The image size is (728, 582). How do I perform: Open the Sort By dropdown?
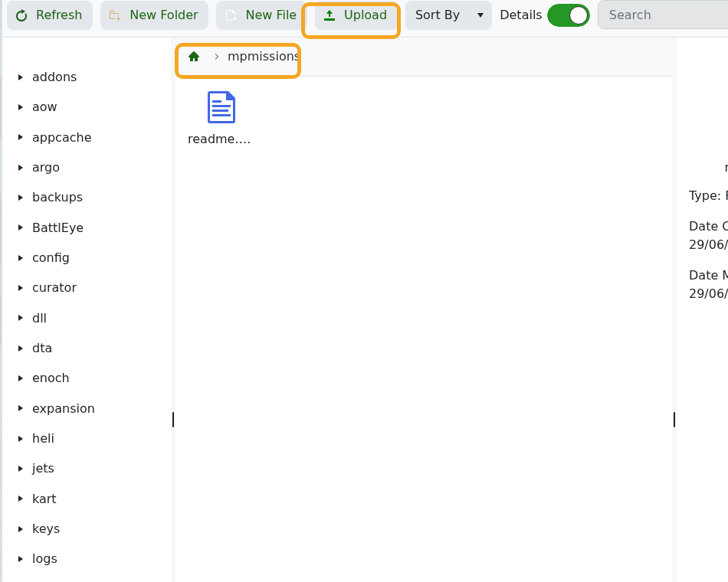click(x=448, y=15)
